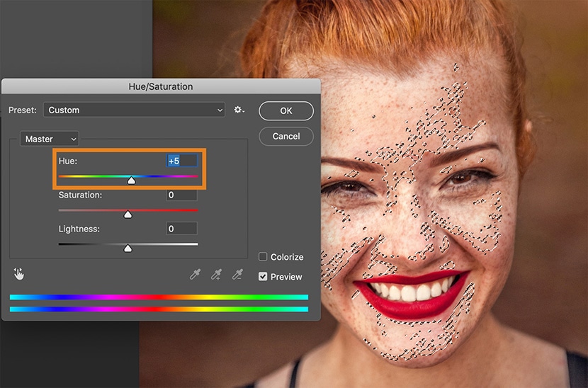Open the preset options gear menu
The width and height of the screenshot is (588, 388).
(239, 110)
